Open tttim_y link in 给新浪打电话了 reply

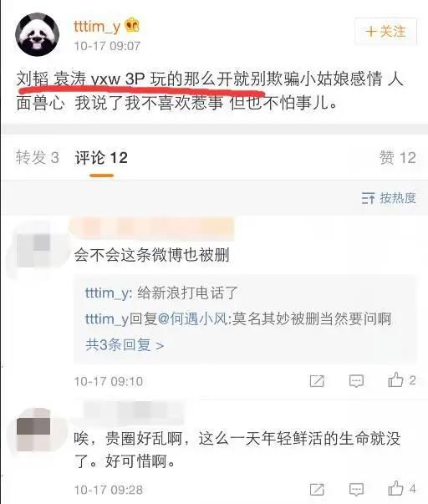point(107,293)
